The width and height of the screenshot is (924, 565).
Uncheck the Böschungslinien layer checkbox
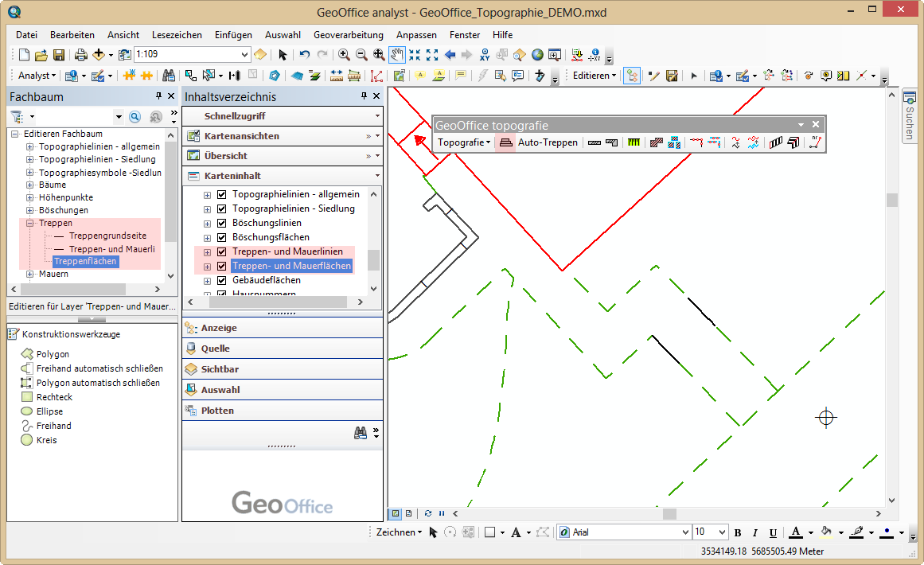click(222, 223)
